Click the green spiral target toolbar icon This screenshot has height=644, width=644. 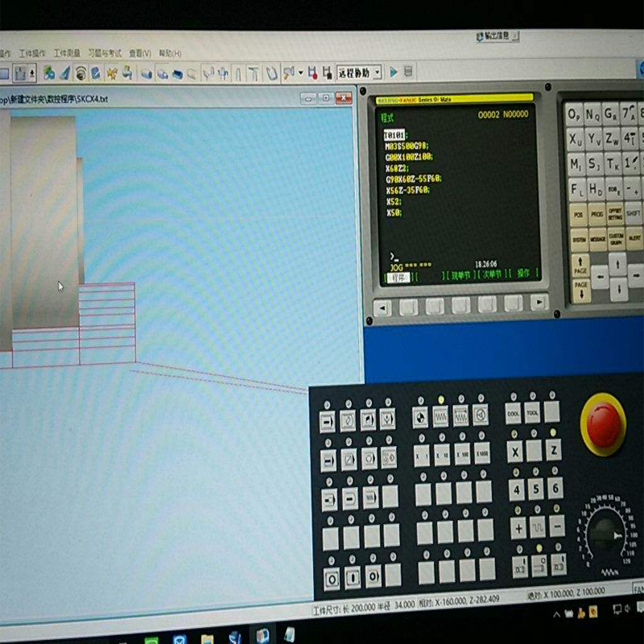(81, 73)
